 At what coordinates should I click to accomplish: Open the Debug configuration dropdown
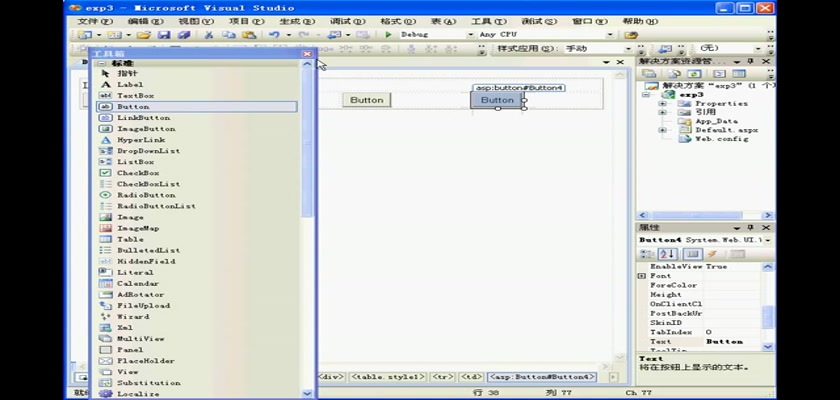pyautogui.click(x=470, y=34)
